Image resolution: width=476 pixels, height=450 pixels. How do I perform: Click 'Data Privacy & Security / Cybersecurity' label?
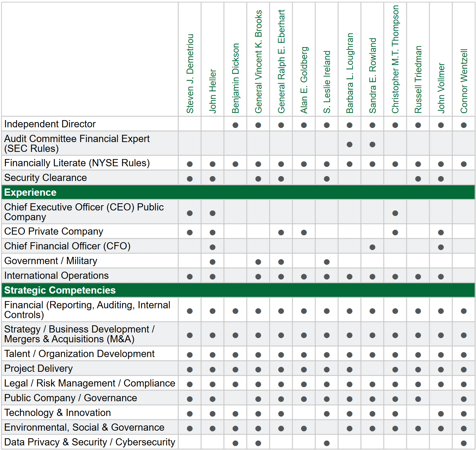(90, 442)
